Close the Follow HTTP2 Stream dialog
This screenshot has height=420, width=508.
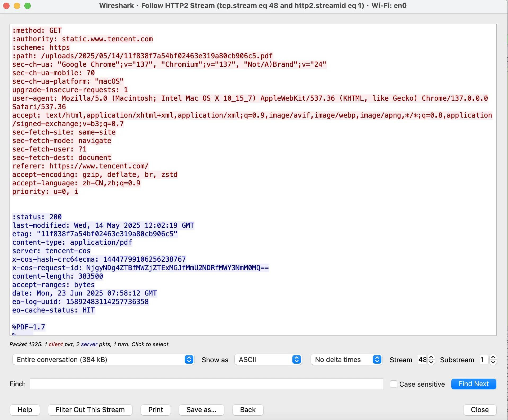[480, 410]
